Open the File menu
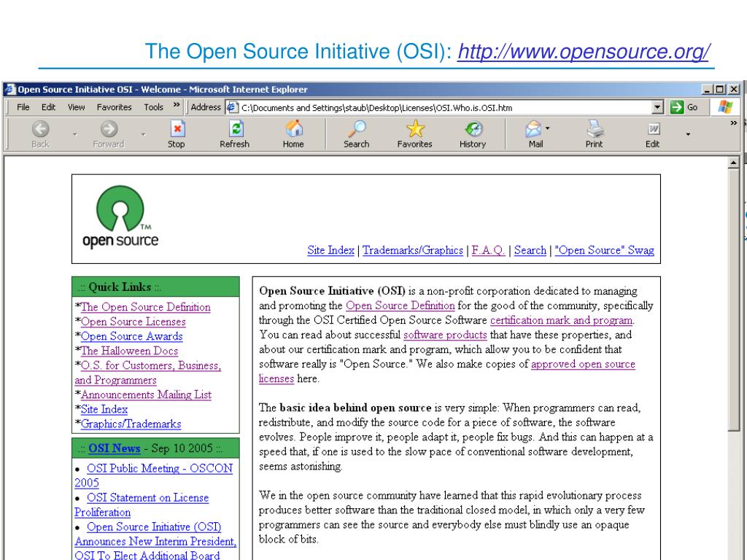Viewport: 747px width, 560px height. click(23, 107)
